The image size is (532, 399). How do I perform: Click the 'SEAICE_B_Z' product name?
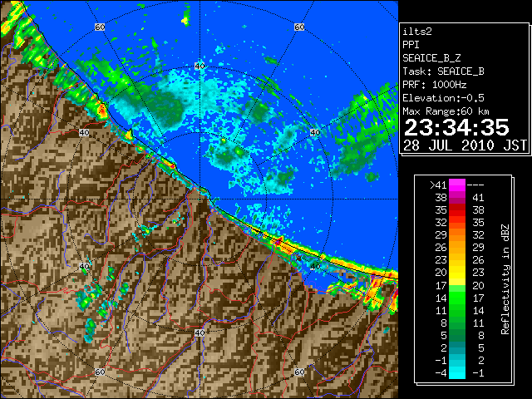pyautogui.click(x=431, y=58)
